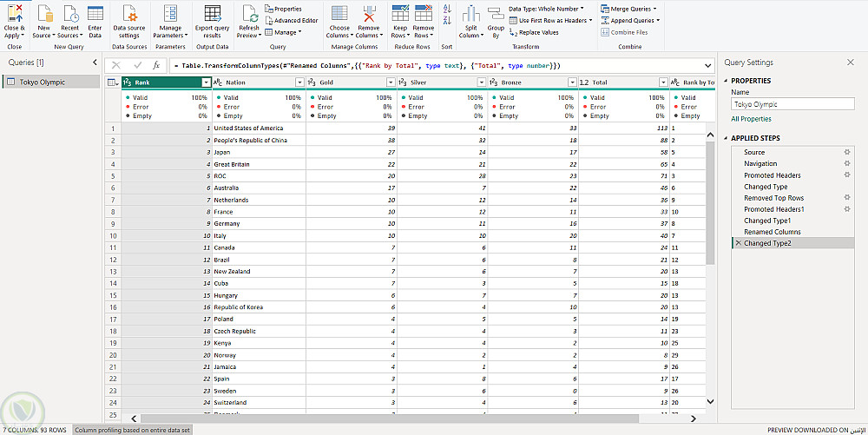The image size is (868, 435).
Task: Open the New Source icon
Action: tap(43, 13)
